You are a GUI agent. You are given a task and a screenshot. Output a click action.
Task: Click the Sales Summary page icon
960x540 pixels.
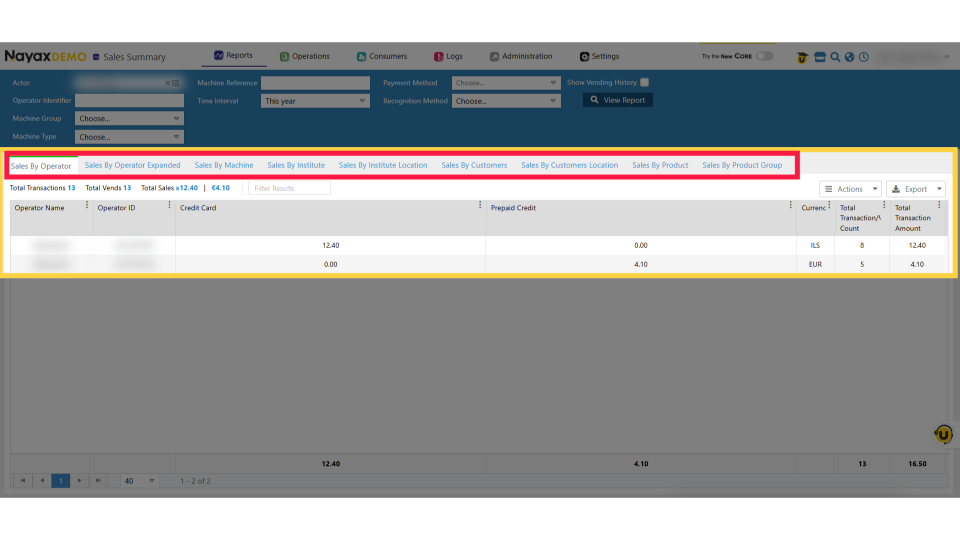(96, 57)
